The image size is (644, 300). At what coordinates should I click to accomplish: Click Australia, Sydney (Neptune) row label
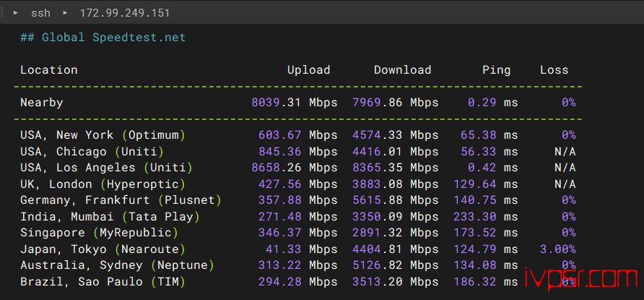[x=117, y=265]
